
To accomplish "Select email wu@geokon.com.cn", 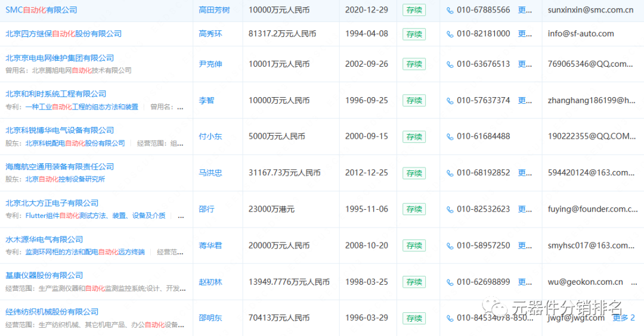I will point(586,282).
